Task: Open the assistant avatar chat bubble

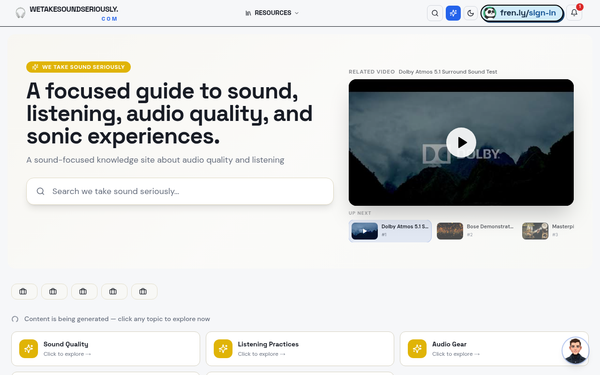Action: pyautogui.click(x=575, y=350)
